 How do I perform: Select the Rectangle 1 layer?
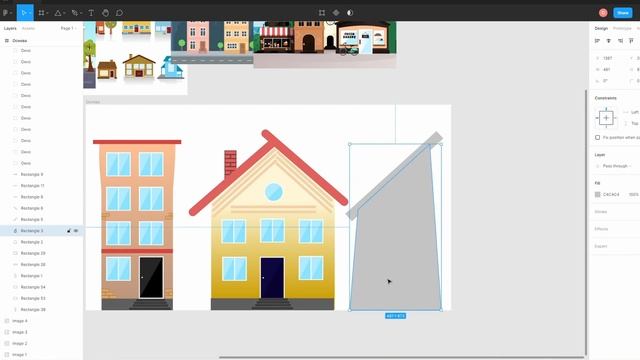pos(31,276)
